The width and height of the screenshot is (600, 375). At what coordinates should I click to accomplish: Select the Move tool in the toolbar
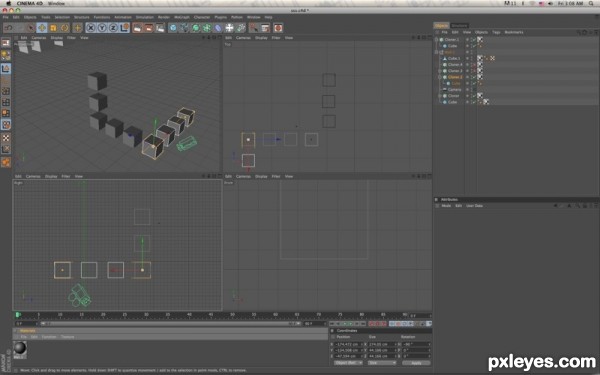click(x=42, y=28)
